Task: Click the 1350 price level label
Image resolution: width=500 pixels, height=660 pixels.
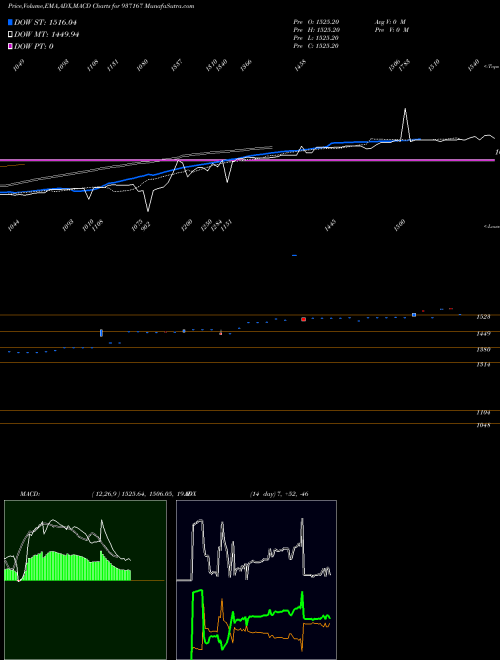Action: click(483, 349)
